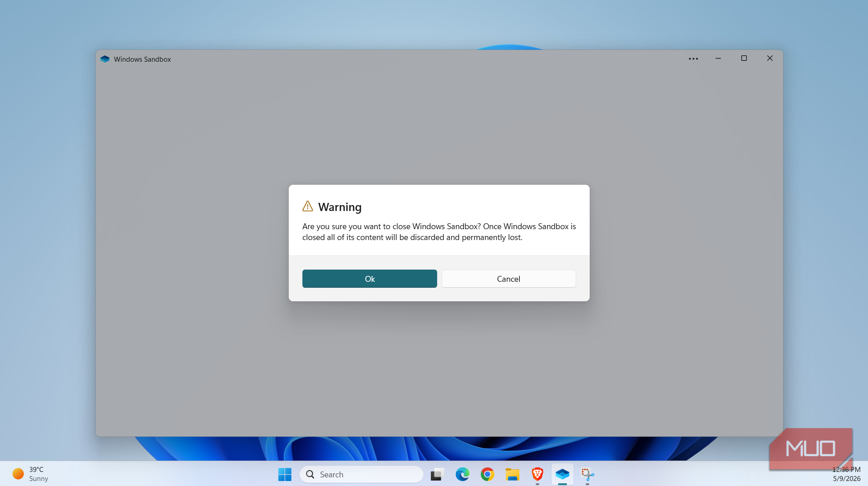The width and height of the screenshot is (868, 486).
Task: Open File Explorer from taskbar
Action: pyautogui.click(x=512, y=474)
